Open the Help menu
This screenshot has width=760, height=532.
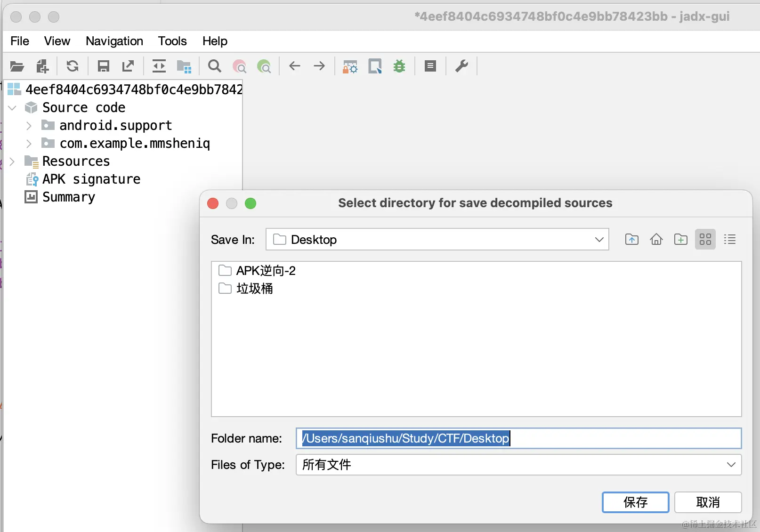[215, 41]
